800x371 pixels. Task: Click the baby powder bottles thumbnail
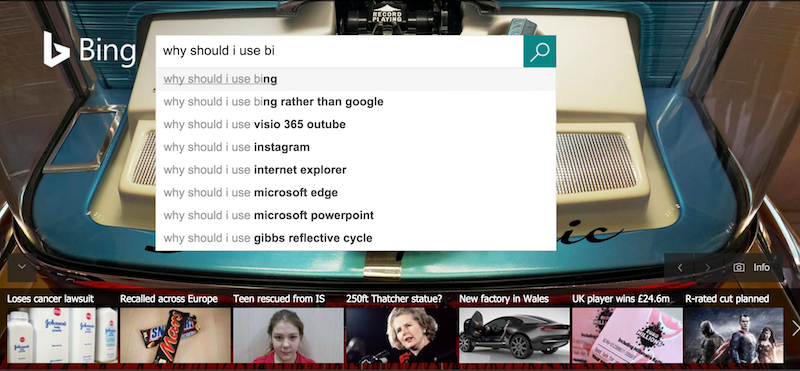click(62, 335)
